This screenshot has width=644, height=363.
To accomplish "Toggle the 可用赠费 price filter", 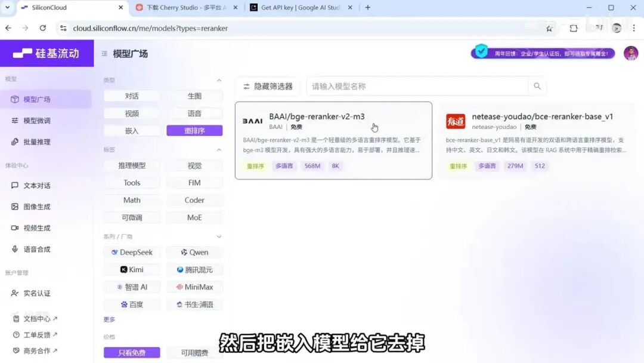I will pos(194,353).
